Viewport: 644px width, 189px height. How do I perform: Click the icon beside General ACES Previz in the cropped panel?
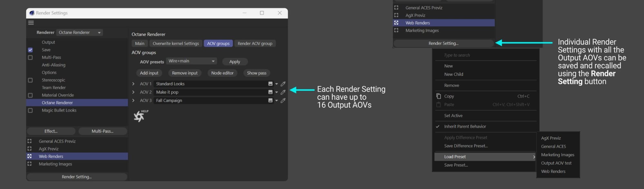[x=396, y=8]
